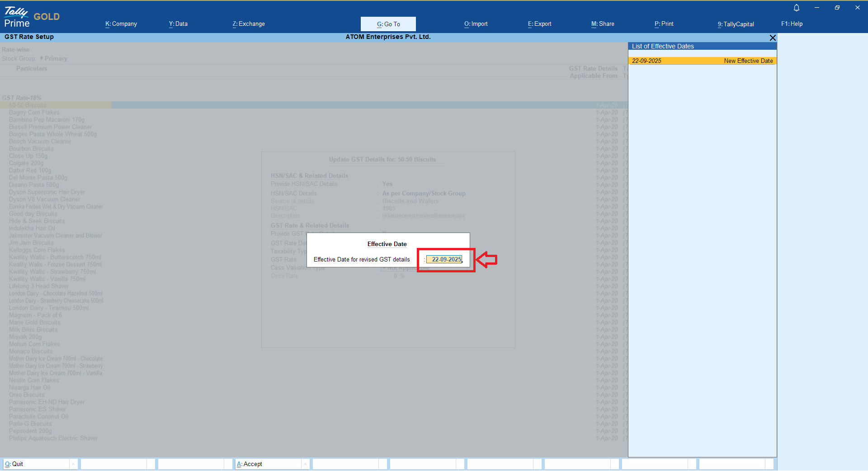Image resolution: width=868 pixels, height=471 pixels.
Task: Click the notification bell icon
Action: [x=797, y=8]
